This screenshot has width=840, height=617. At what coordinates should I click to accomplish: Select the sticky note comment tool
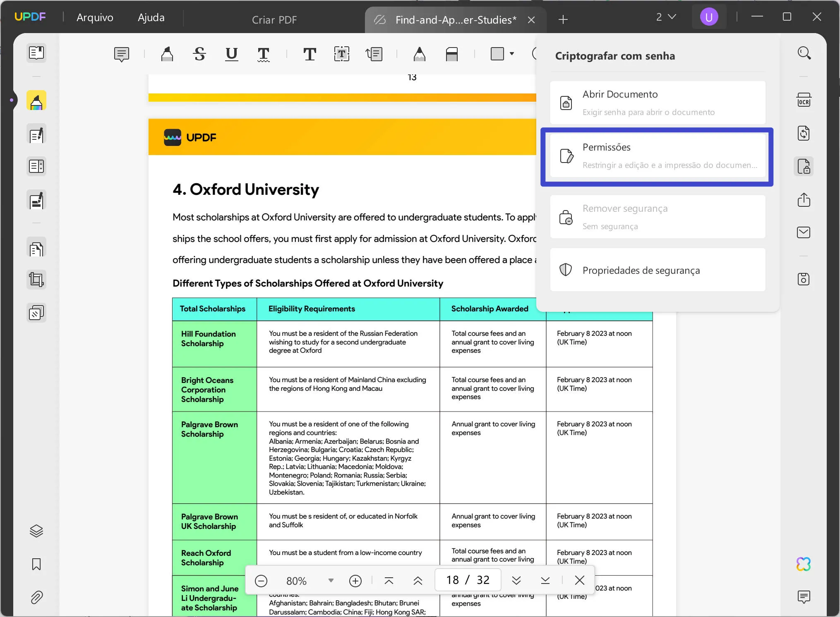[x=122, y=54]
